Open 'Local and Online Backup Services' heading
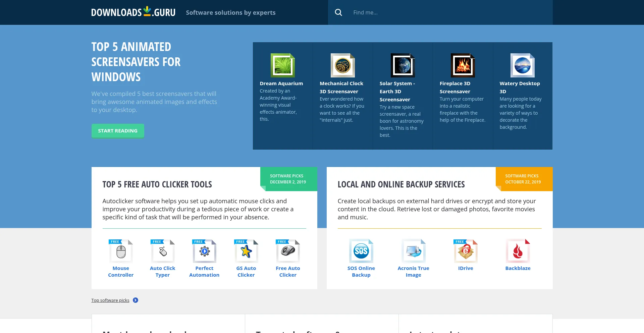This screenshot has height=333, width=644. (401, 184)
